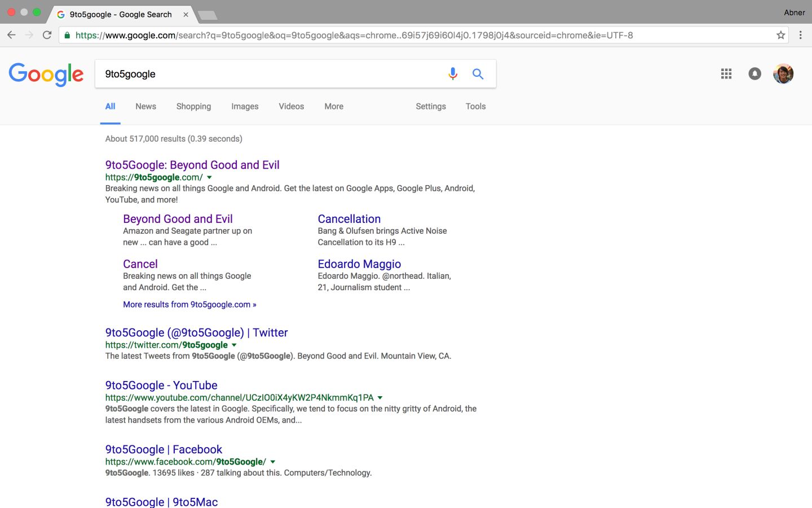This screenshot has width=812, height=508.
Task: Reload the page using the refresh icon
Action: point(47,35)
